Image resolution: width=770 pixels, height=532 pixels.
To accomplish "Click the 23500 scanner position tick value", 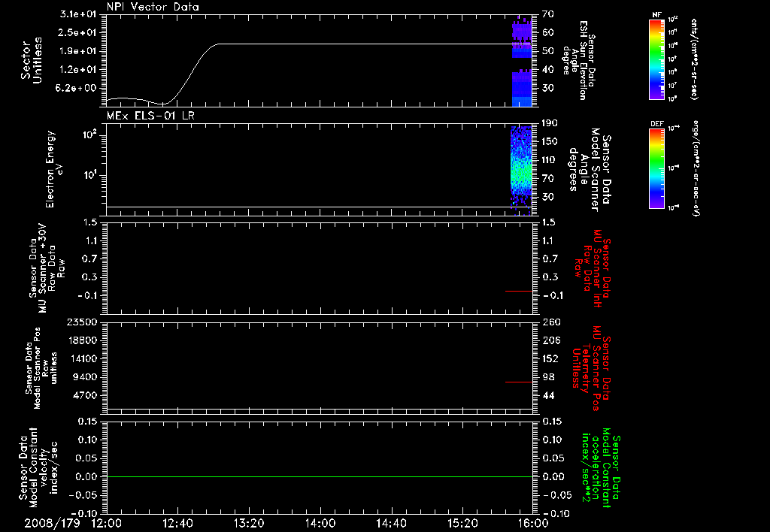I will click(81, 322).
